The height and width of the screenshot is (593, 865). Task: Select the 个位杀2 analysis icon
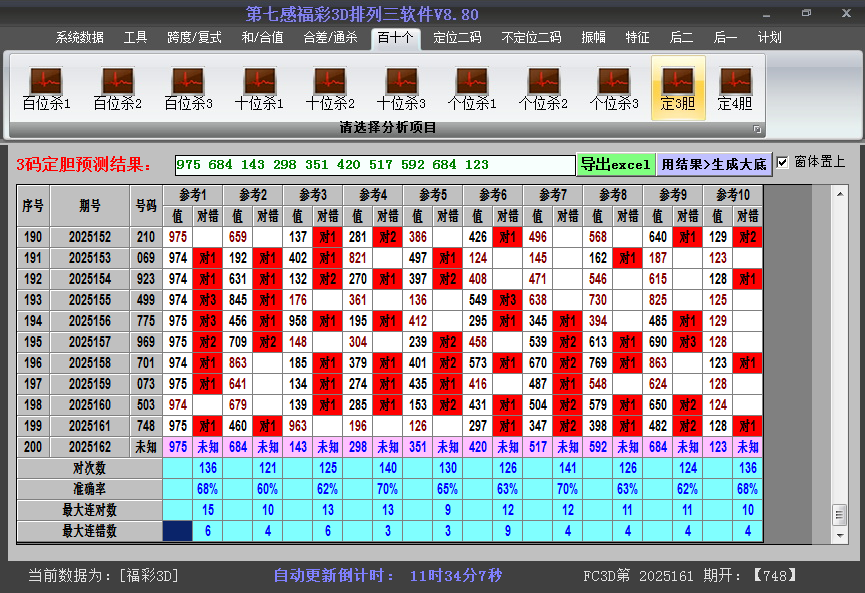point(543,88)
